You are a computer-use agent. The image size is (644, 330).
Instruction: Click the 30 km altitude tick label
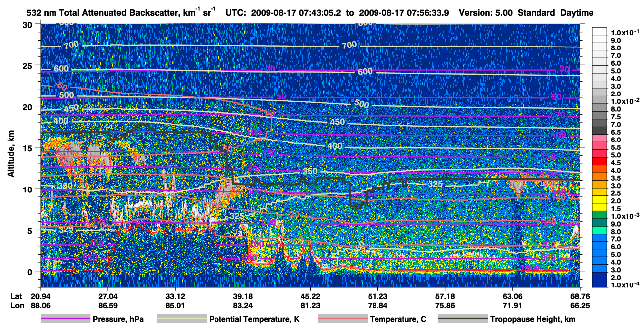click(x=29, y=24)
